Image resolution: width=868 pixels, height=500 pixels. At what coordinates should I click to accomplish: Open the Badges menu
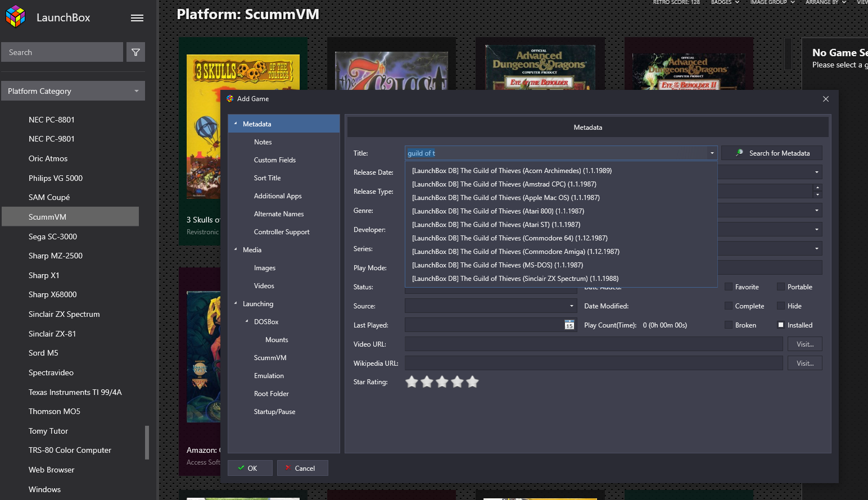(725, 2)
